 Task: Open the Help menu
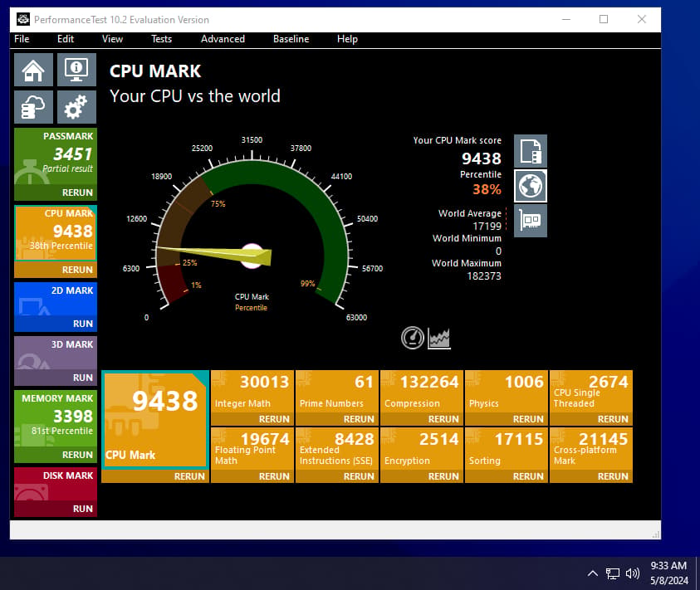(347, 39)
